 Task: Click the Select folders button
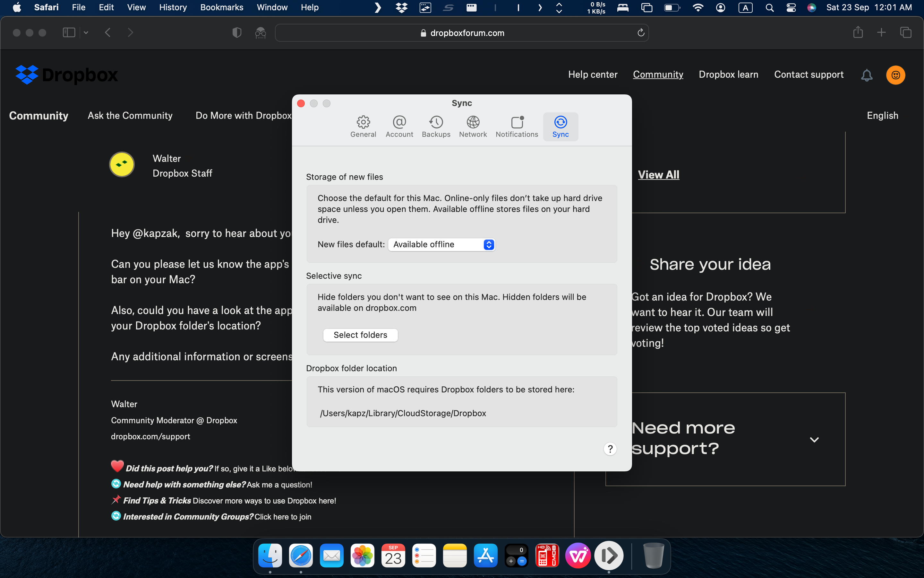[360, 335]
